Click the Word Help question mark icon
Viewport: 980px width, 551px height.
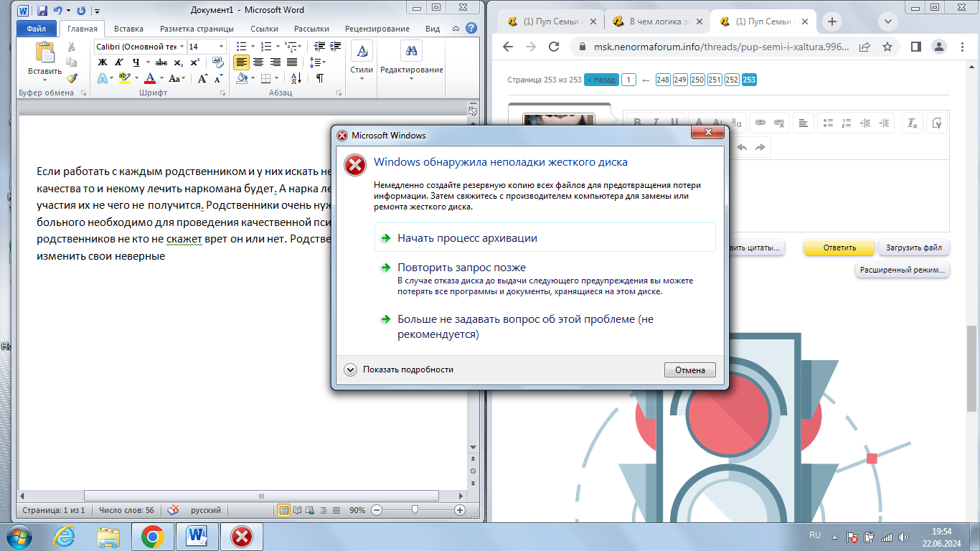(471, 29)
